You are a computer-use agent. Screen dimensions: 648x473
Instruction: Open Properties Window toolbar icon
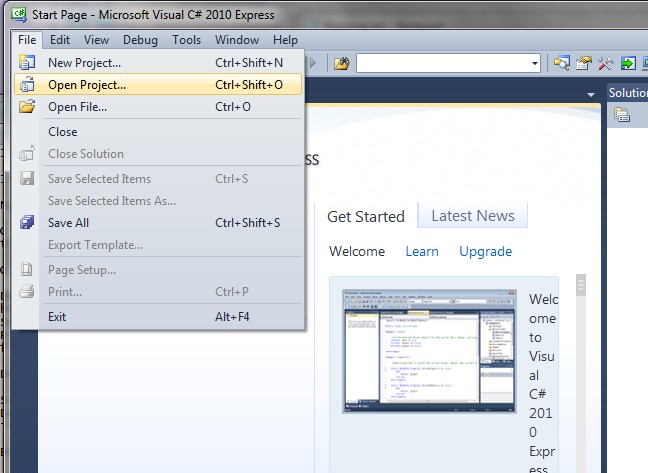click(x=584, y=63)
